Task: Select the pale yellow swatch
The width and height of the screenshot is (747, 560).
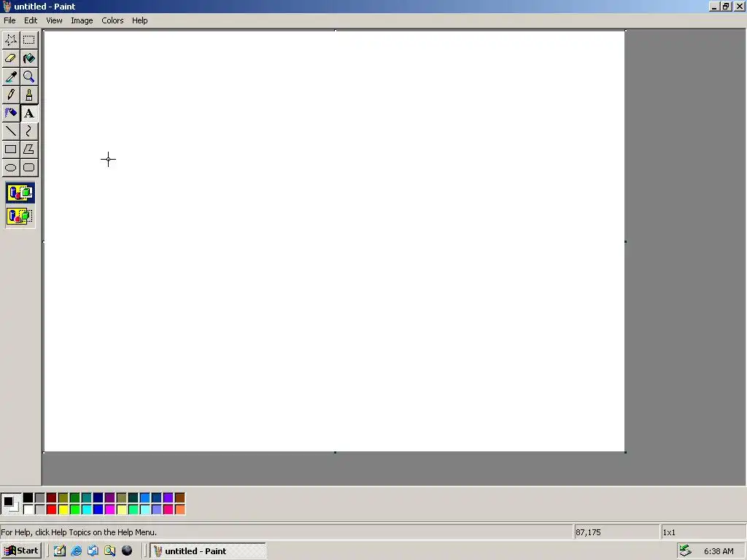Action: tap(122, 510)
